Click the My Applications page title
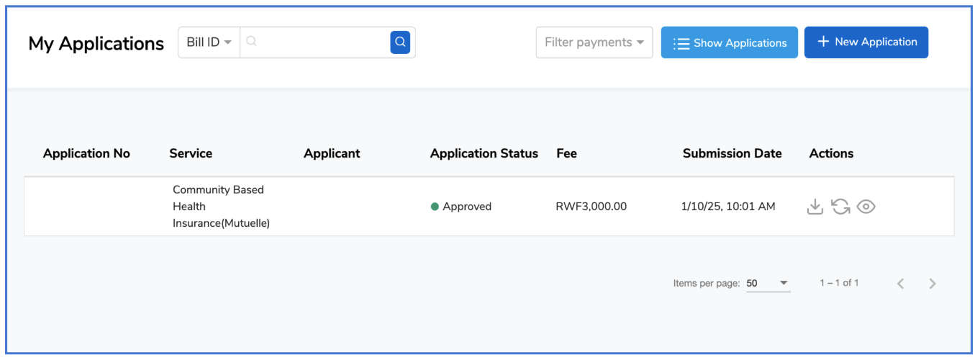 point(96,44)
